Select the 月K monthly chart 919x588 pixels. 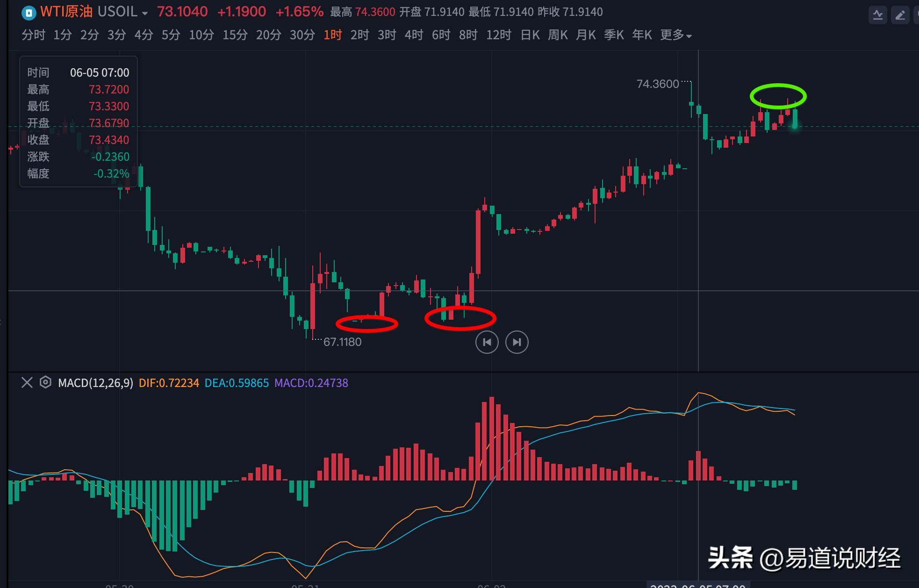click(x=586, y=35)
